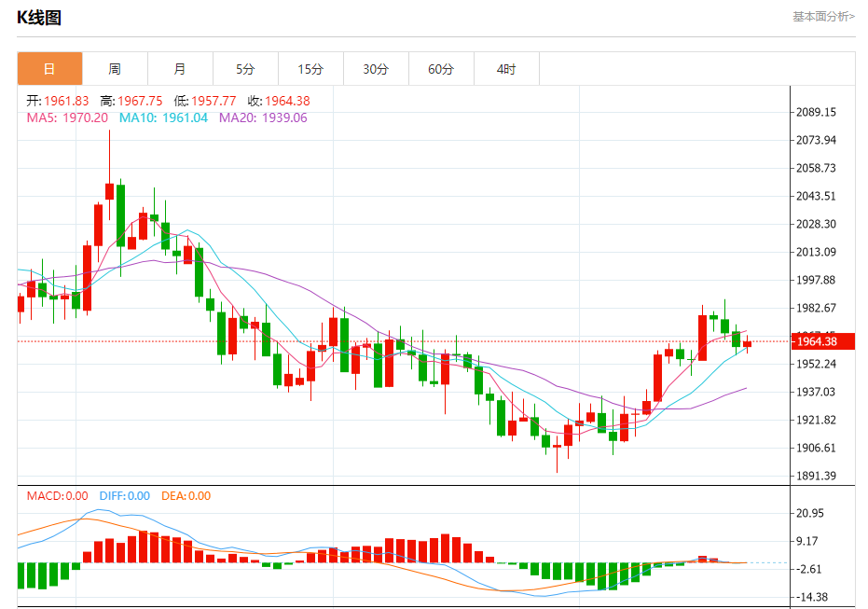868x609 pixels.
Task: Click the K线图 section heading
Action: click(39, 18)
